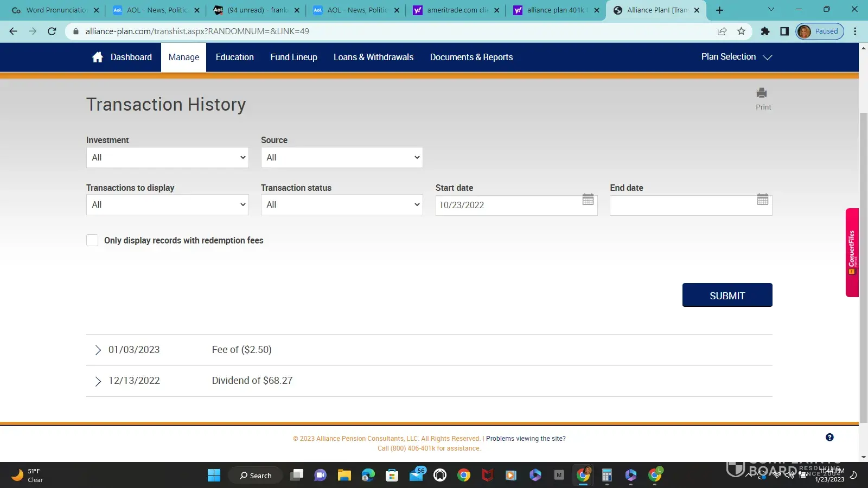
Task: Open the Source dropdown
Action: [x=341, y=158]
